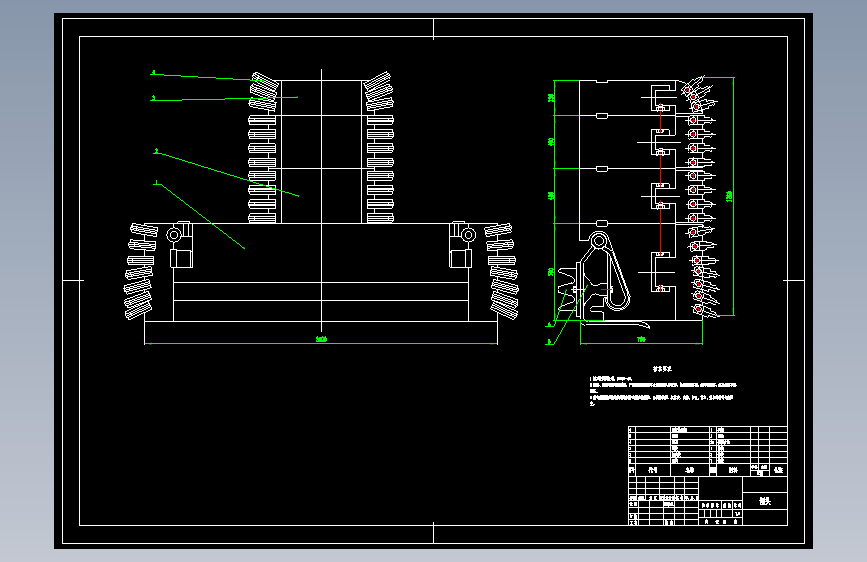Image resolution: width=867 pixels, height=562 pixels.
Task: Click the large drawing name cell in title block
Action: tap(765, 501)
